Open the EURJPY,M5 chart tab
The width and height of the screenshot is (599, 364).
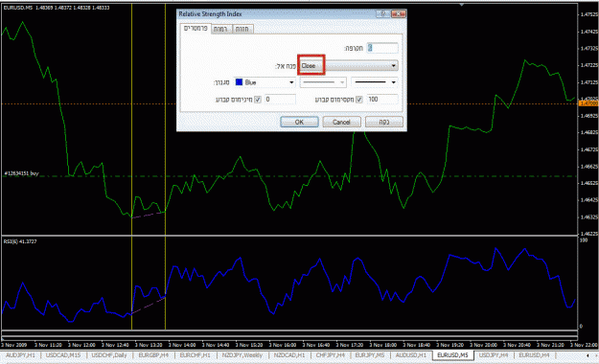click(370, 355)
